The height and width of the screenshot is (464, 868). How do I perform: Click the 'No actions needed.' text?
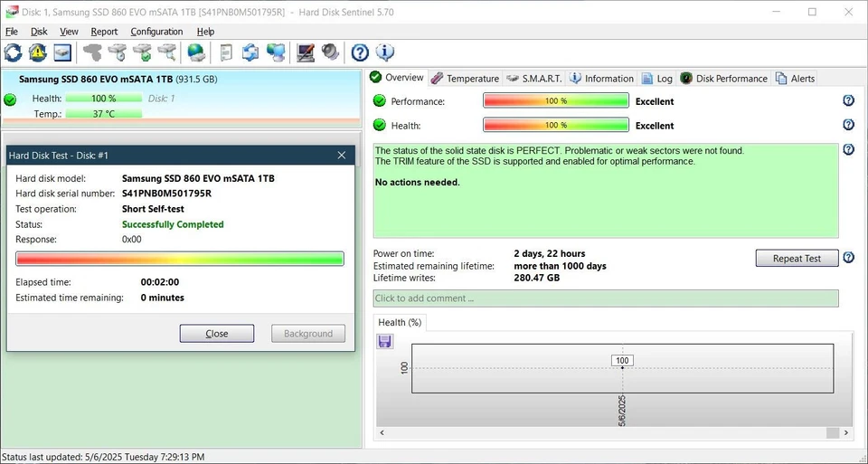(x=418, y=182)
